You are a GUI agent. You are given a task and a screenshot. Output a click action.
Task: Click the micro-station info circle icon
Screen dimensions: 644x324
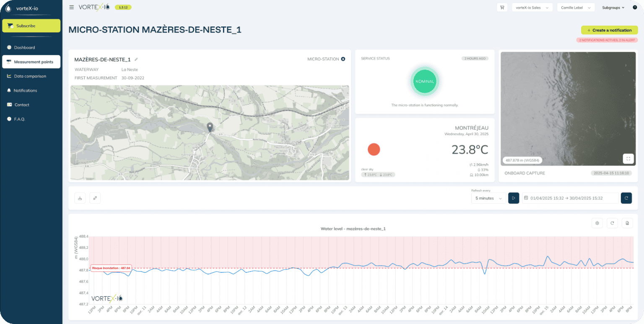[343, 59]
